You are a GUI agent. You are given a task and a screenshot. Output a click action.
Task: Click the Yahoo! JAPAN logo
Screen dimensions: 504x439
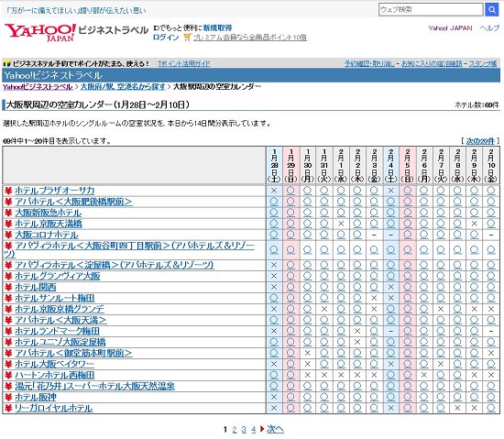coord(40,33)
